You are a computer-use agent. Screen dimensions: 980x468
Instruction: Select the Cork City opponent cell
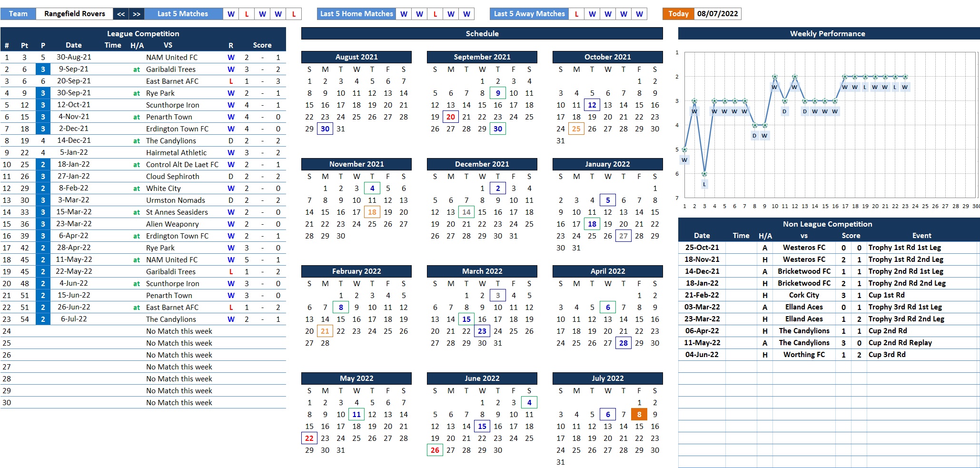(804, 295)
